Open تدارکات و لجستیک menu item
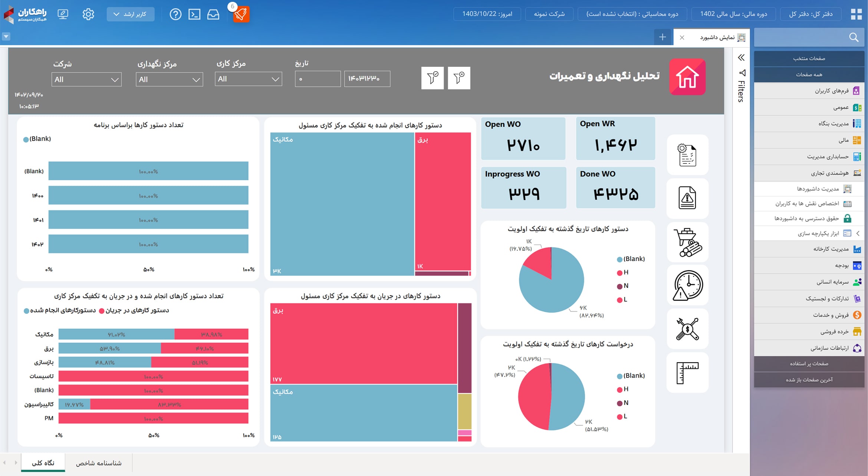This screenshot has width=868, height=476. pos(809,298)
